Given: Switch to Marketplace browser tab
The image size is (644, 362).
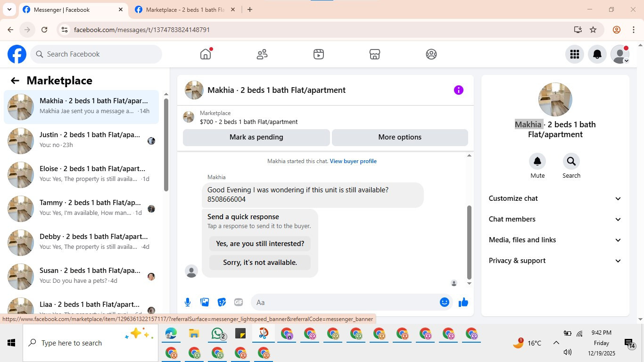Looking at the screenshot, I should click(x=185, y=10).
